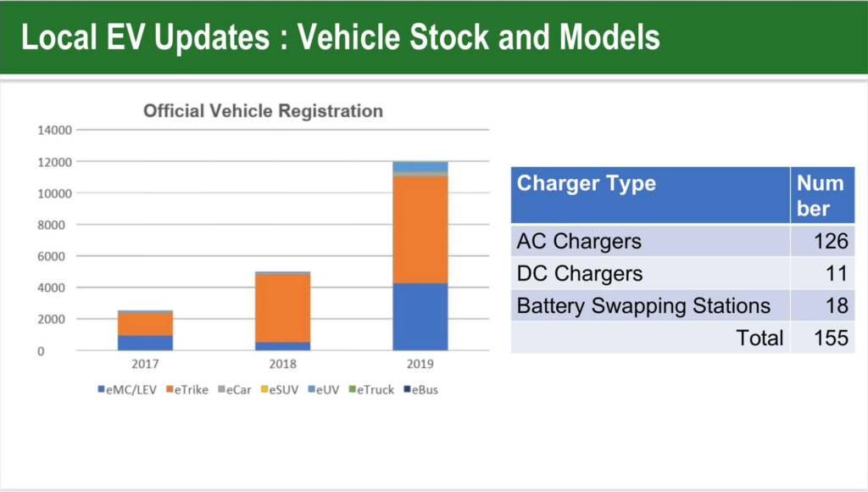The image size is (868, 492).
Task: Select the light blue top of 2019 bar
Action: pos(420,165)
